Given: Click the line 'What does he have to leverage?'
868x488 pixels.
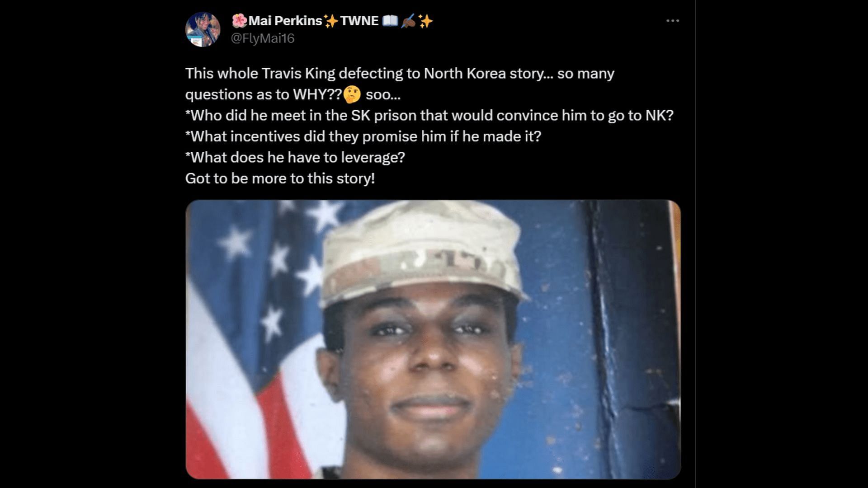Looking at the screenshot, I should tap(295, 157).
